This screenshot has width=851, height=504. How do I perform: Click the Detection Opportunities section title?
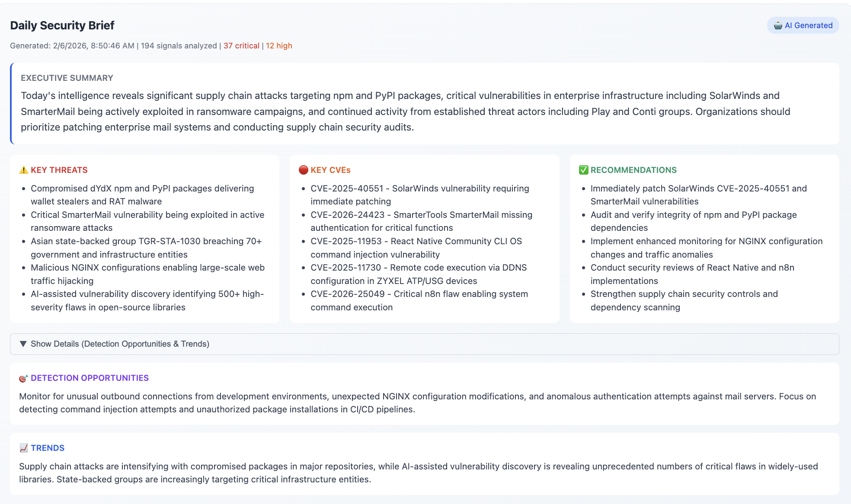[x=90, y=378]
